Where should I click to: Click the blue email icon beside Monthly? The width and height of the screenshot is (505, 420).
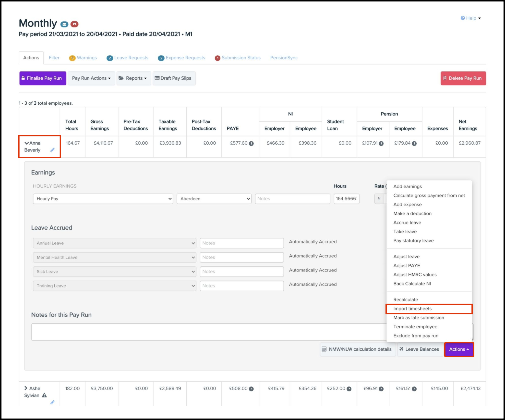tap(64, 24)
